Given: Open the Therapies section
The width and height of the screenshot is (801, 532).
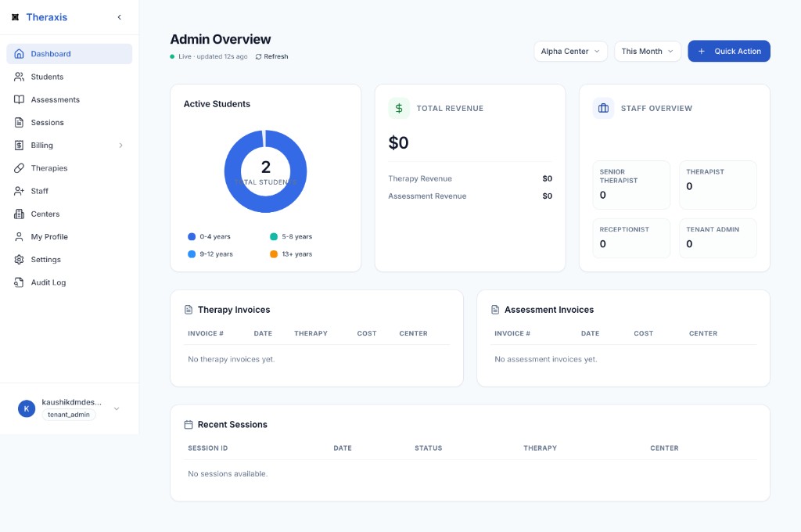Looking at the screenshot, I should (x=70, y=168).
